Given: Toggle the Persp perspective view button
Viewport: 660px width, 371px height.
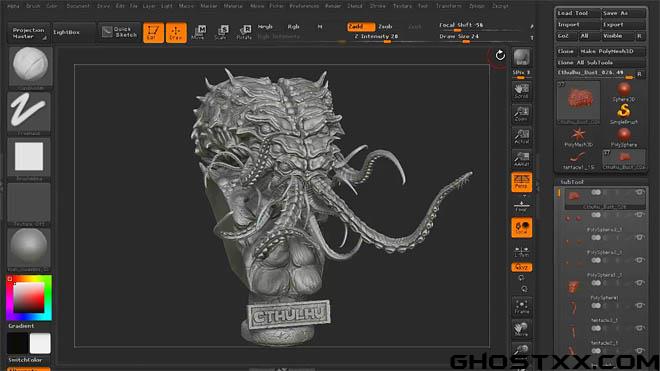Looking at the screenshot, I should point(522,182).
